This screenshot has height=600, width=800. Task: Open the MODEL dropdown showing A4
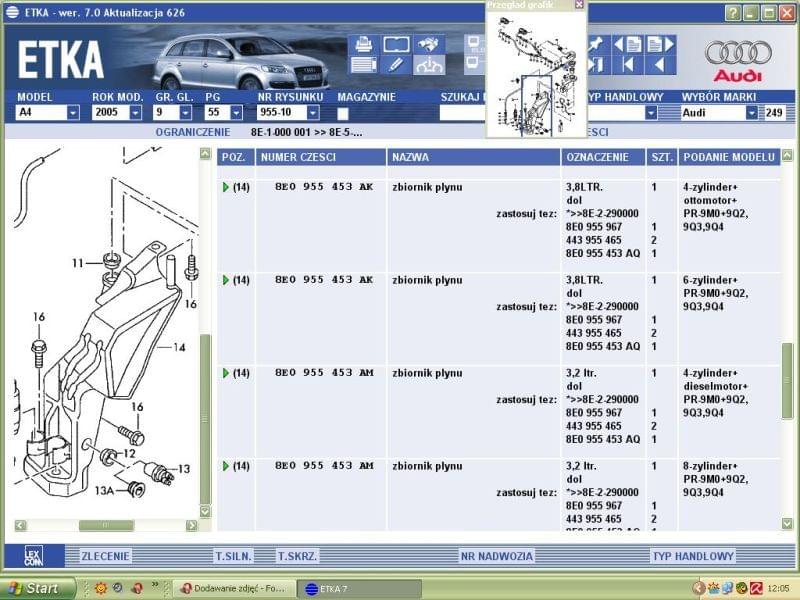[x=73, y=113]
